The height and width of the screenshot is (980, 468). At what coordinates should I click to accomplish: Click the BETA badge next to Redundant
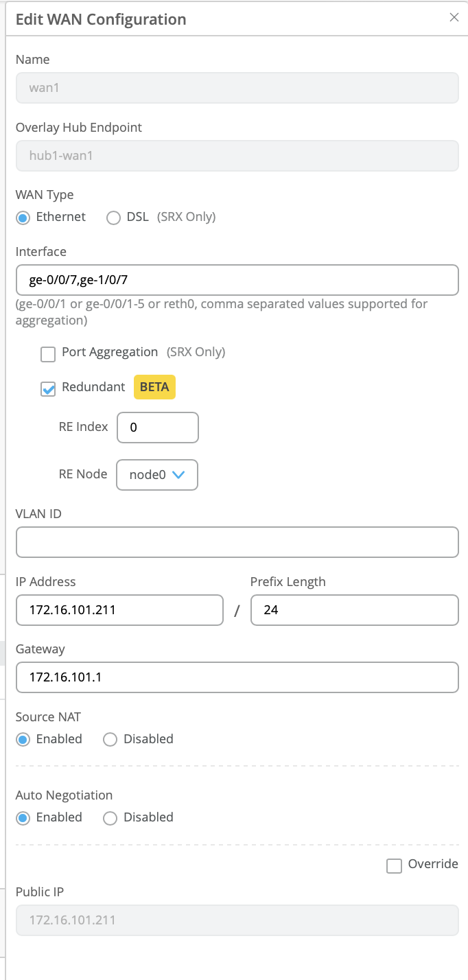click(154, 387)
